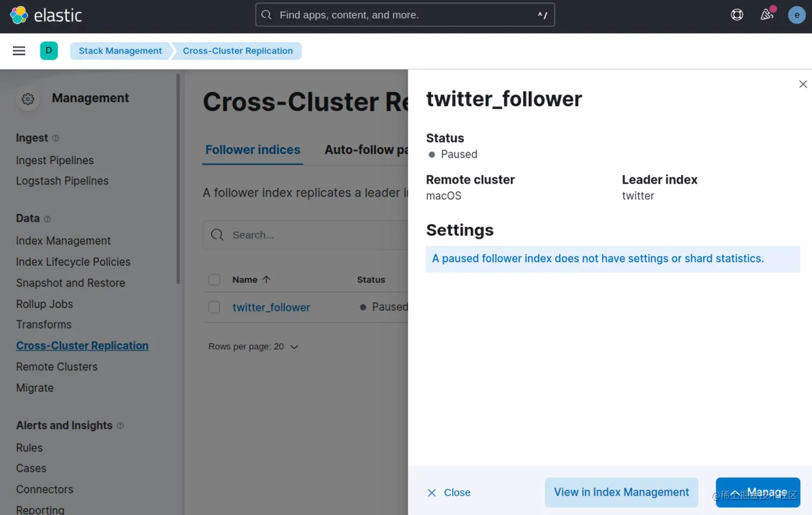Open the newsfeed celebration icon

click(767, 14)
